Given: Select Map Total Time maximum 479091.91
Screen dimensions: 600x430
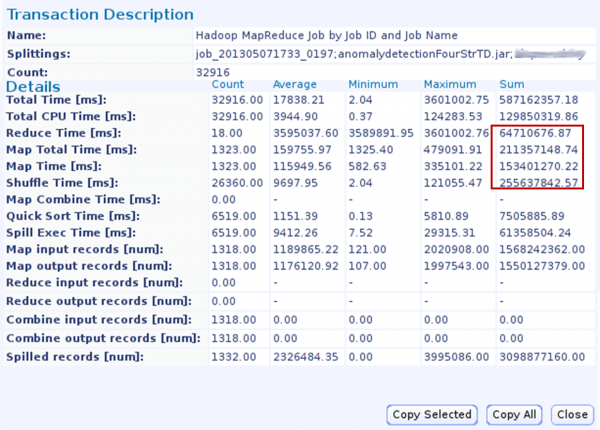Looking at the screenshot, I should [x=453, y=150].
